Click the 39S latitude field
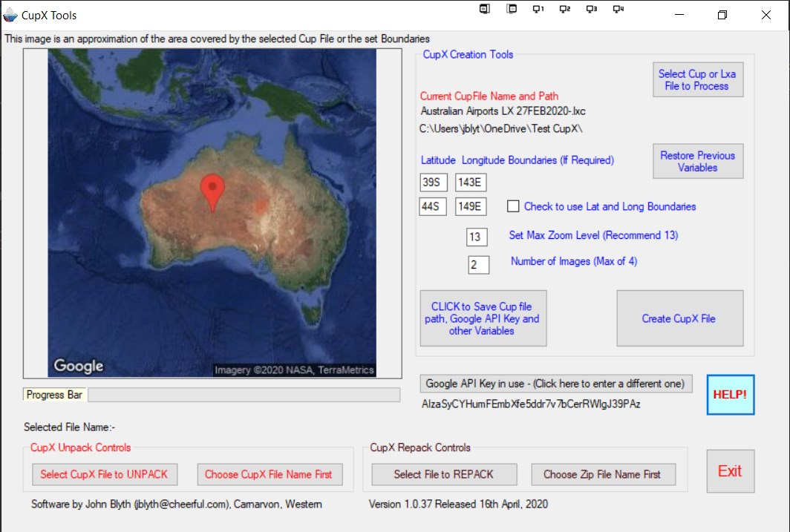The image size is (790, 532). [434, 183]
